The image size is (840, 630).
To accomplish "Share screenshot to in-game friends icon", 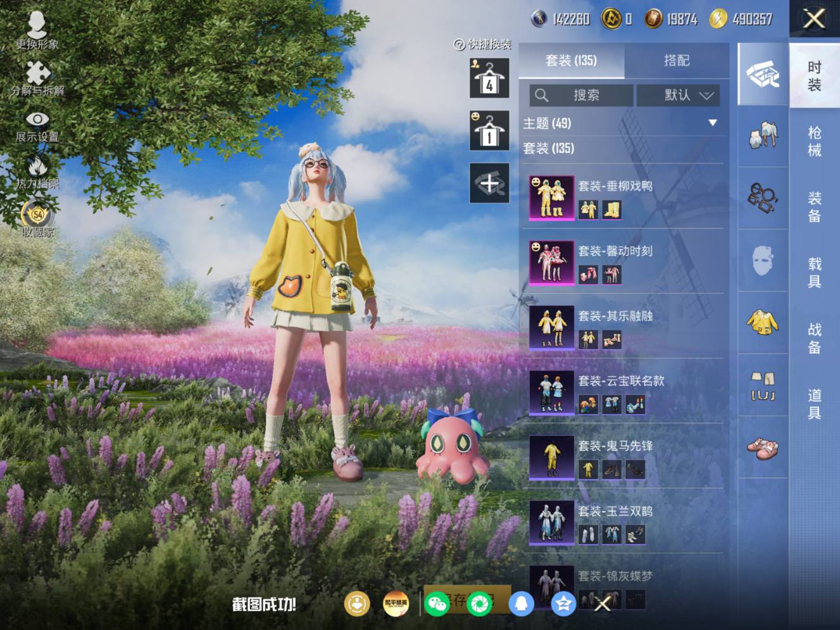I will coord(357,604).
